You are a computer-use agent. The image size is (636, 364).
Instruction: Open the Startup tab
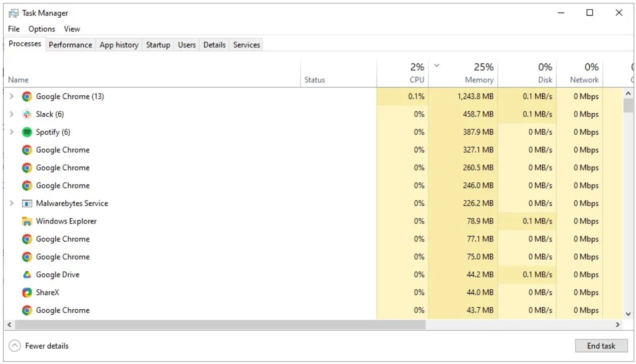[158, 45]
